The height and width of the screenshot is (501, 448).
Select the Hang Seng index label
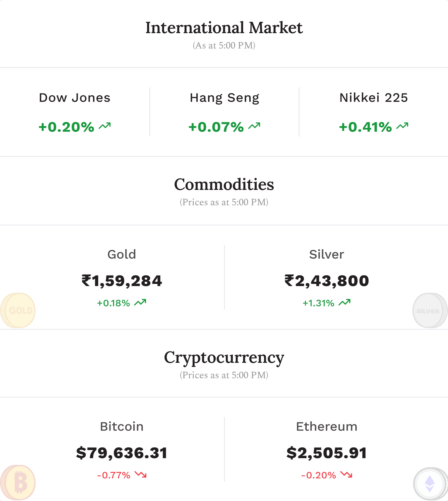tap(224, 98)
